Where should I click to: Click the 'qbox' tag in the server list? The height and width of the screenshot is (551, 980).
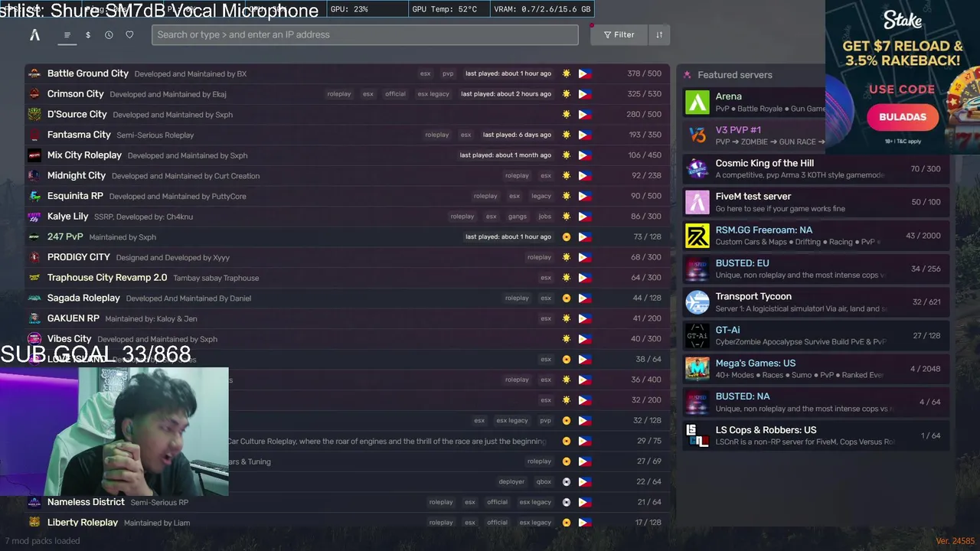click(544, 481)
